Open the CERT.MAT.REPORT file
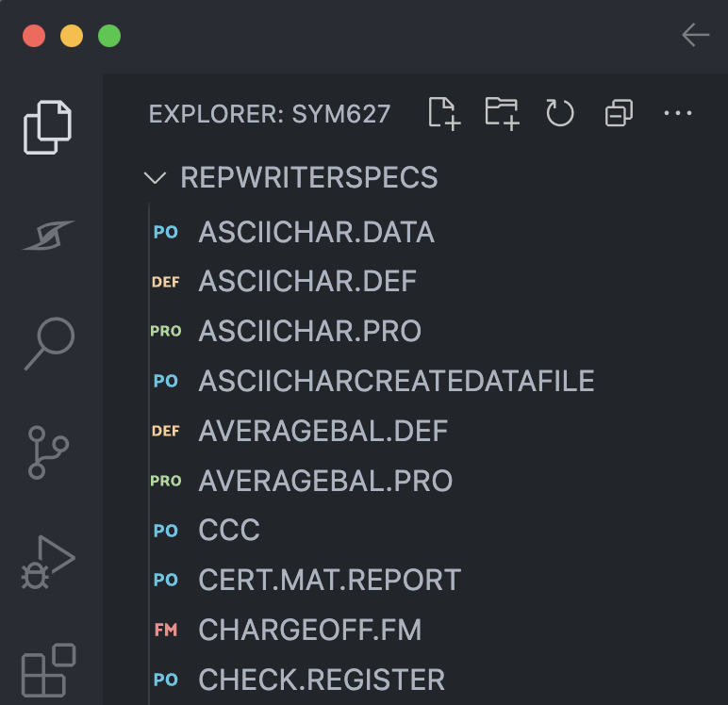Image resolution: width=728 pixels, height=705 pixels. pyautogui.click(x=329, y=580)
